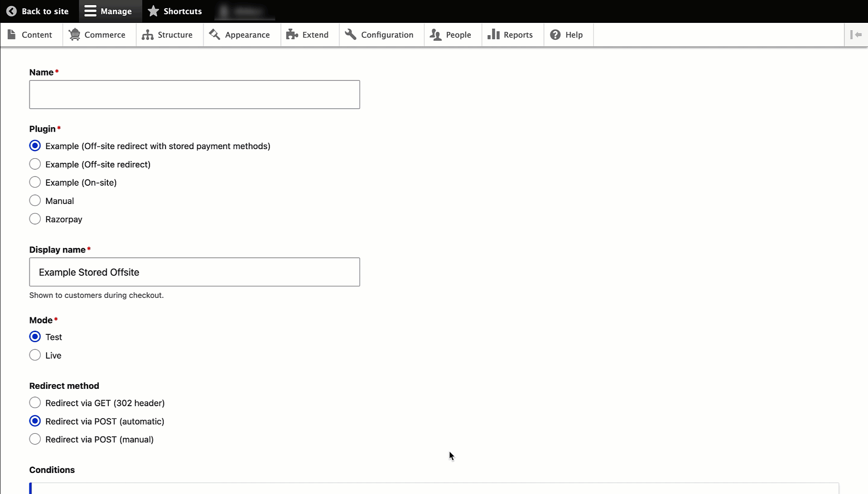Image resolution: width=868 pixels, height=494 pixels.
Task: Open the Structure menu label
Action: [x=175, y=35]
